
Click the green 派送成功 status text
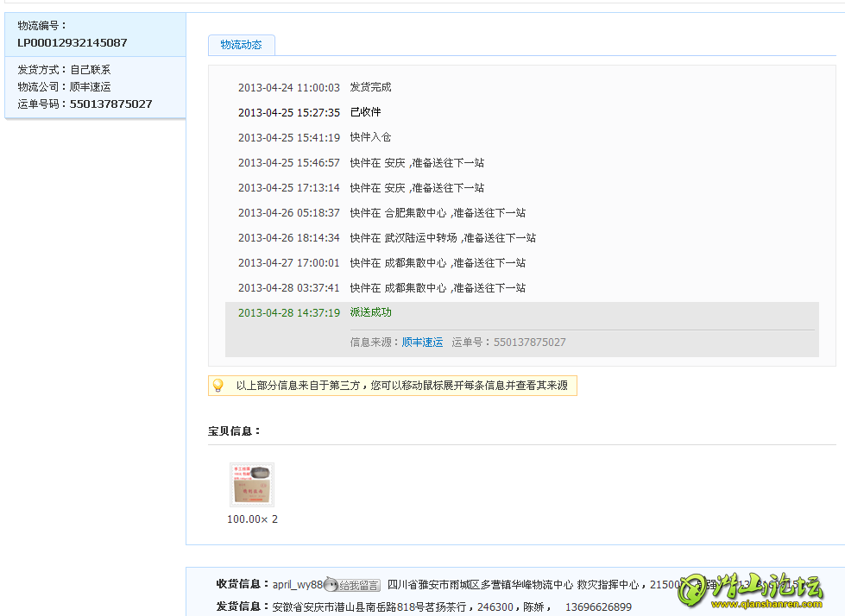pyautogui.click(x=370, y=312)
